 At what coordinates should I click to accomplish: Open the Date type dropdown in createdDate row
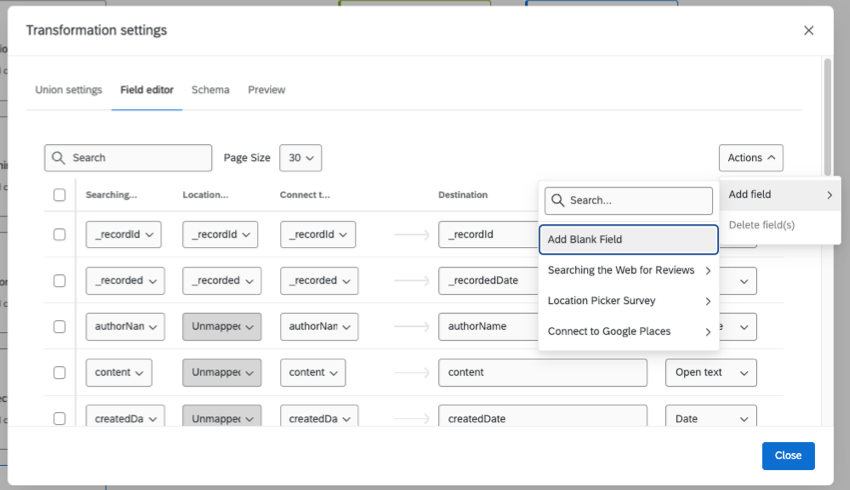coord(711,417)
